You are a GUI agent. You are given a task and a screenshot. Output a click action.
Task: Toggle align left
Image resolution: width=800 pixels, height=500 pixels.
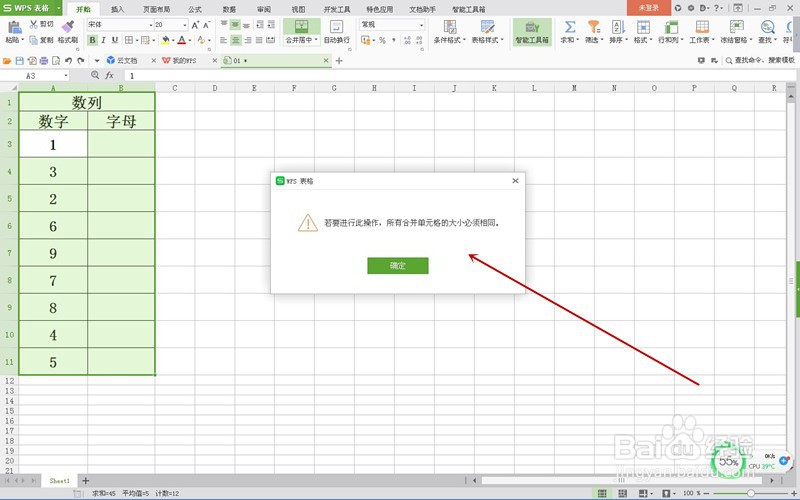pos(223,40)
